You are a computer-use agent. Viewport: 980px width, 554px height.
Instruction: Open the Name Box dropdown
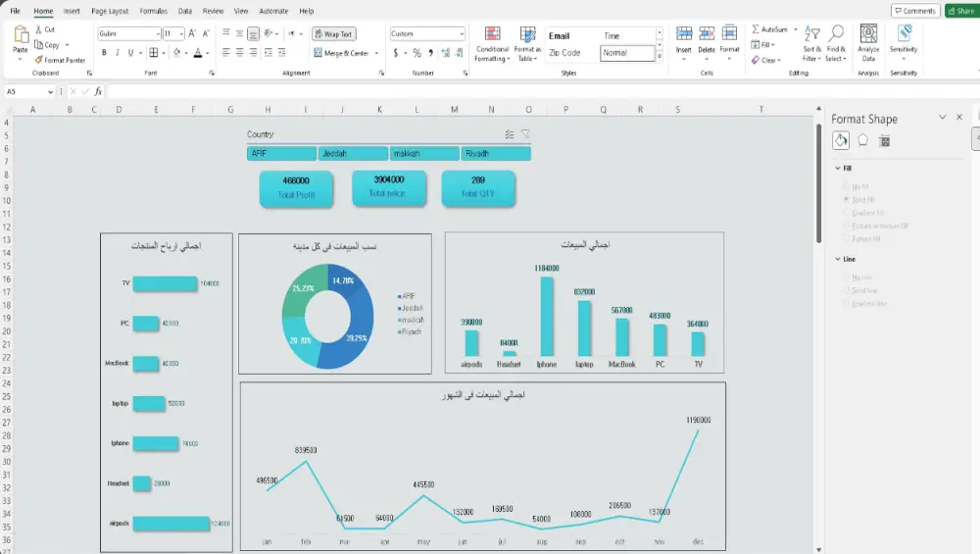tap(50, 92)
